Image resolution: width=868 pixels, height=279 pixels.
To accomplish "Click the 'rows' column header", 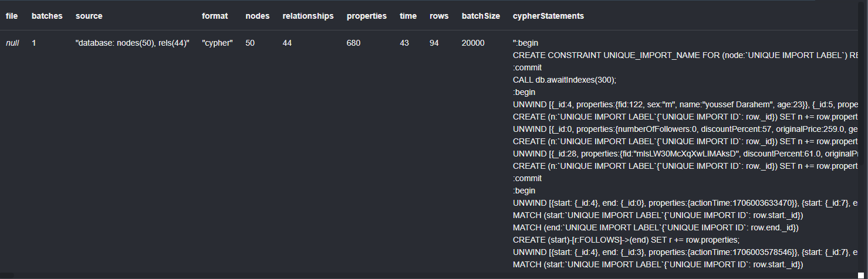I will point(439,16).
